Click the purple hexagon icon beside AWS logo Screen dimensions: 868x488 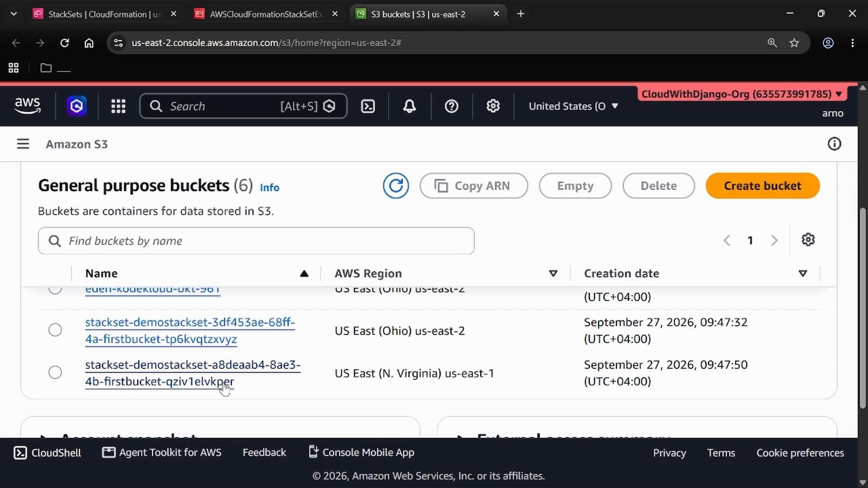click(x=77, y=106)
